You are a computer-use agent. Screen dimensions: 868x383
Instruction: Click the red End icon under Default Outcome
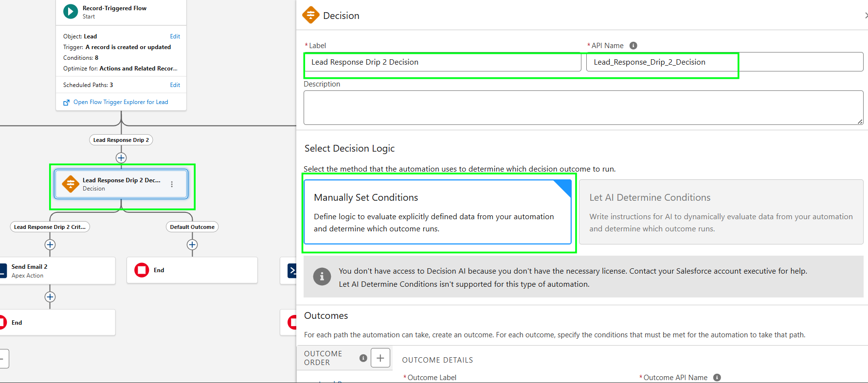tap(142, 270)
